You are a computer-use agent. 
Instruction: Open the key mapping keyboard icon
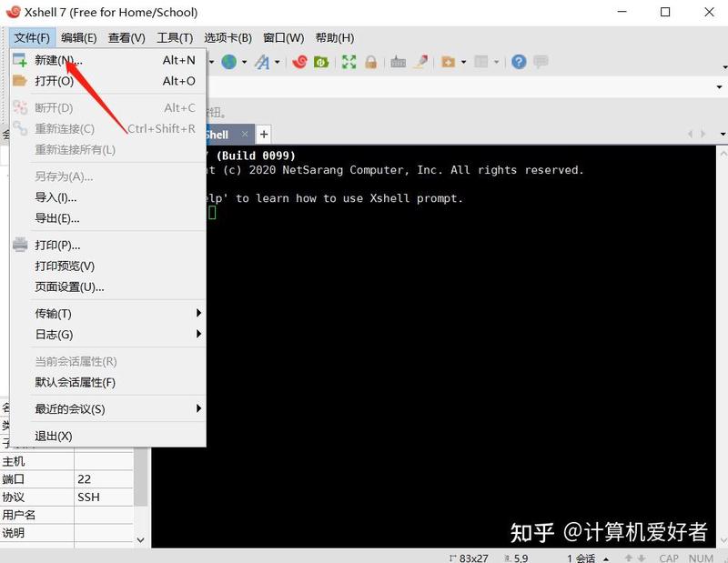click(x=398, y=62)
